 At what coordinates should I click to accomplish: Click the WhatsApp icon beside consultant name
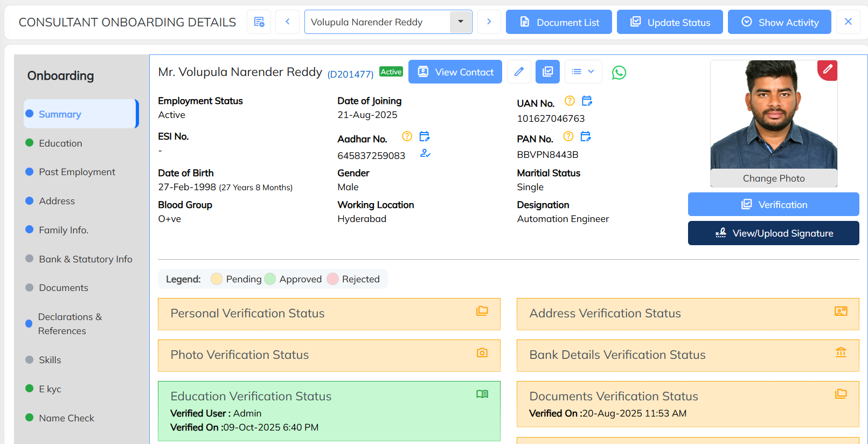(x=619, y=72)
